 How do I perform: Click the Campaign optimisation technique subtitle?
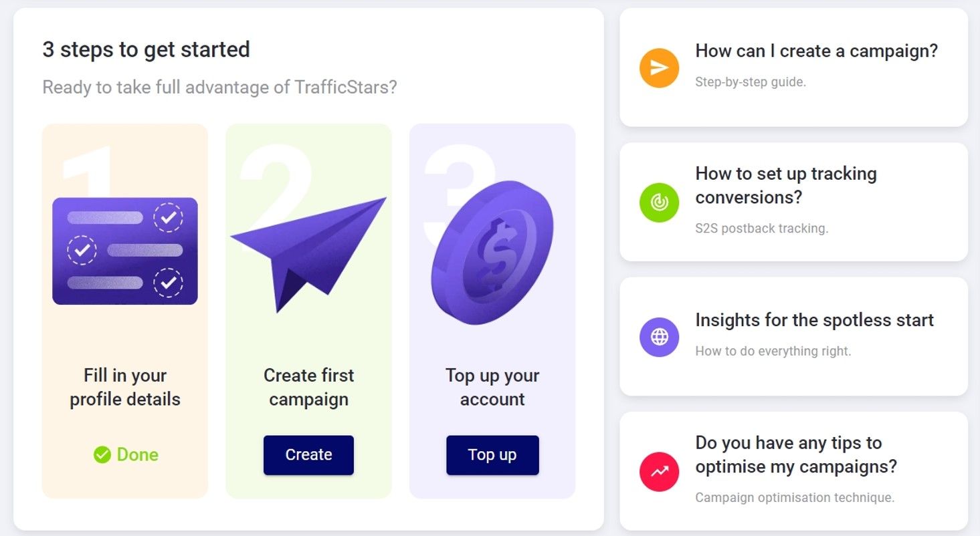click(x=795, y=497)
